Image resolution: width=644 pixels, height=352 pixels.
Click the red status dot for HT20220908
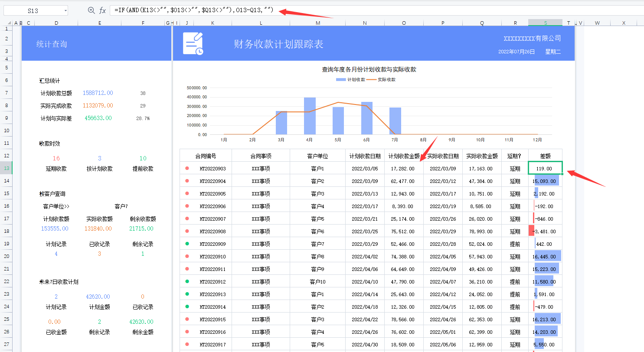[187, 231]
